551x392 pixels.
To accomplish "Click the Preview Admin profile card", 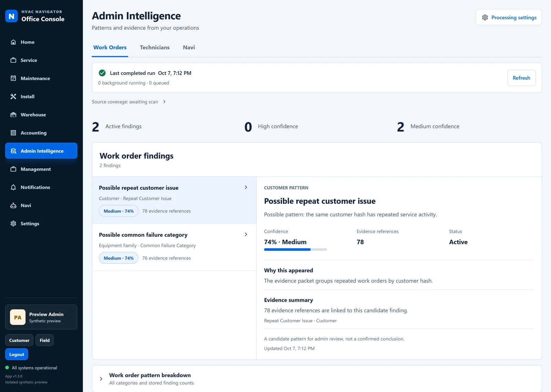I will (41, 317).
